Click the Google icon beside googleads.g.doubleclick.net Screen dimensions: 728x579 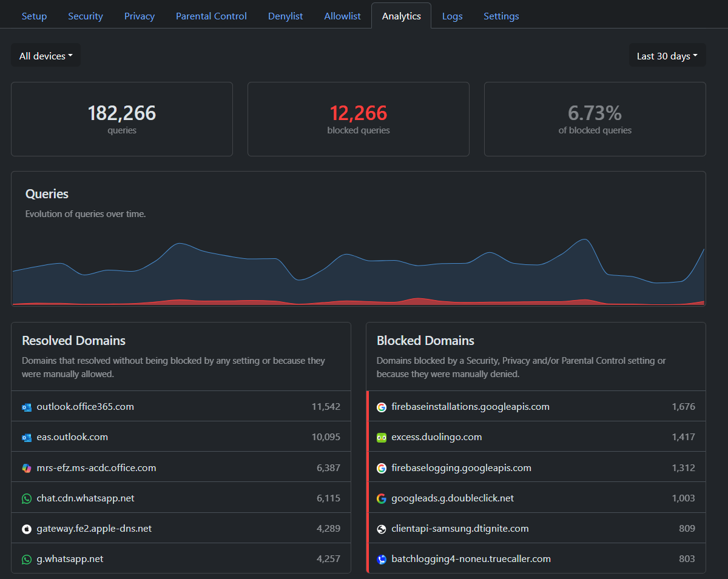(382, 498)
